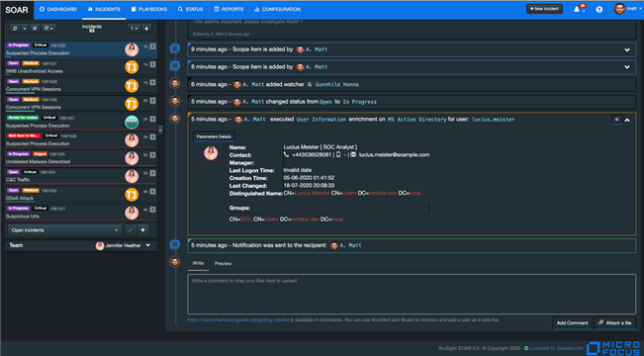Click Attach a file button
This screenshot has height=356, width=644.
coord(615,323)
